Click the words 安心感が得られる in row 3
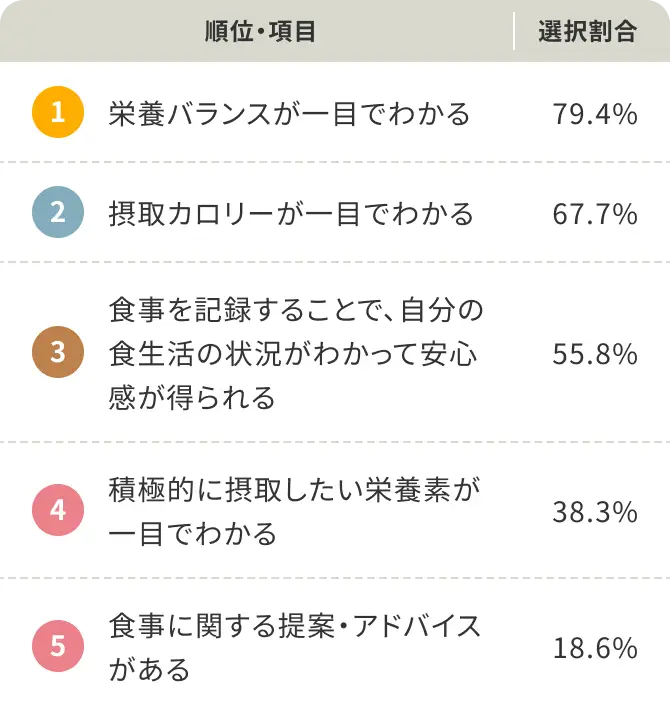670x714 pixels. click(292, 376)
